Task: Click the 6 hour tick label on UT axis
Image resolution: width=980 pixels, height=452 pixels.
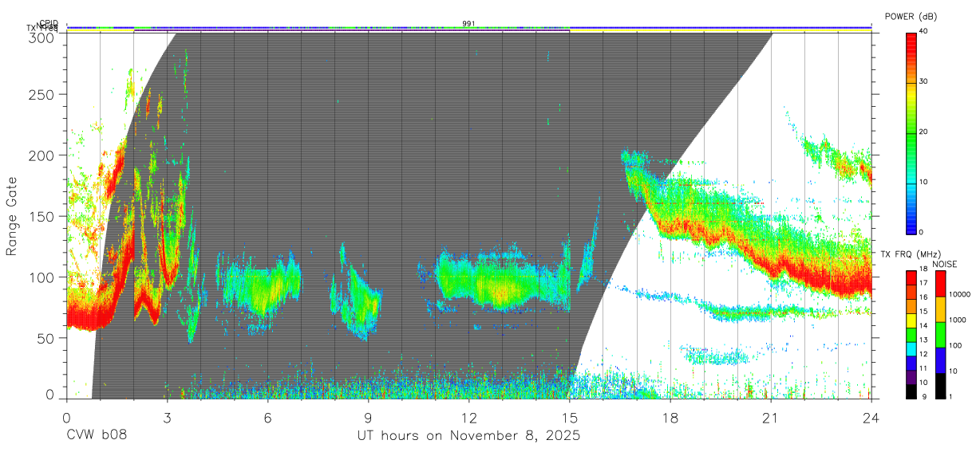Action: point(268,417)
